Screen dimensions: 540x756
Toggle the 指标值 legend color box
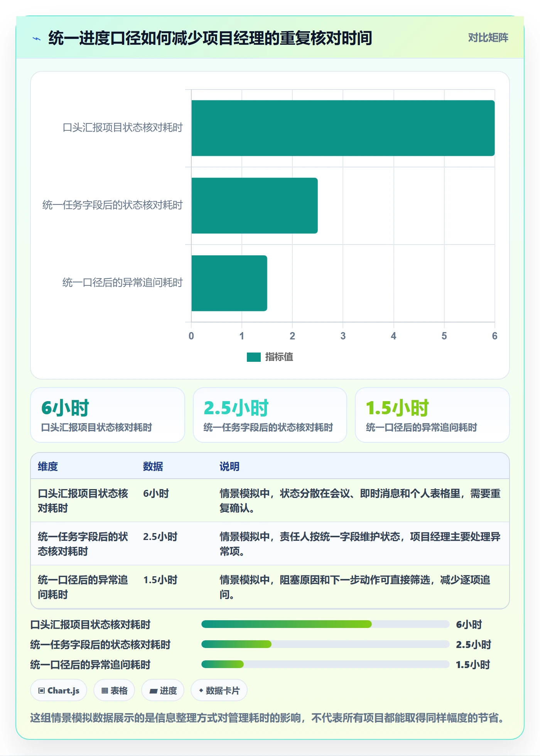254,357
